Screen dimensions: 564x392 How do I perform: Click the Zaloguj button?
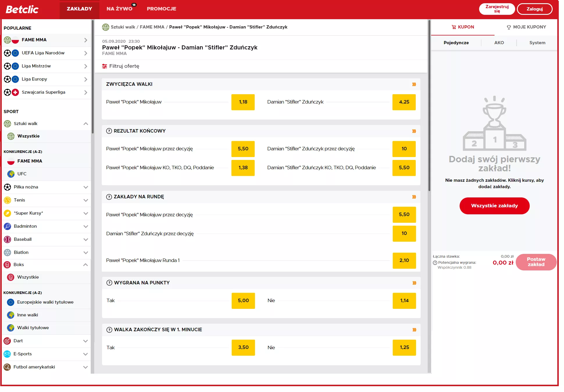pyautogui.click(x=535, y=9)
